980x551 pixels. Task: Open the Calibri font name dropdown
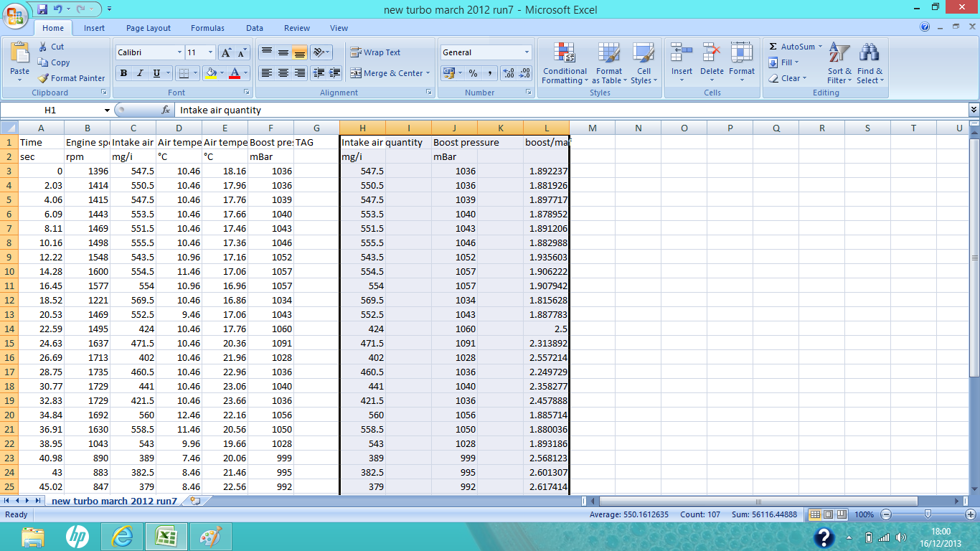(x=179, y=52)
